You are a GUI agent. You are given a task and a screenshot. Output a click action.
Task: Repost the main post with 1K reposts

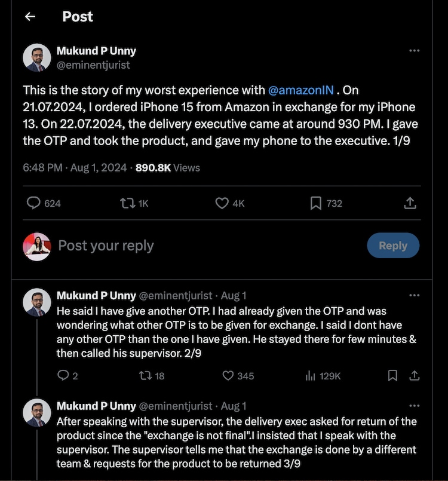127,203
